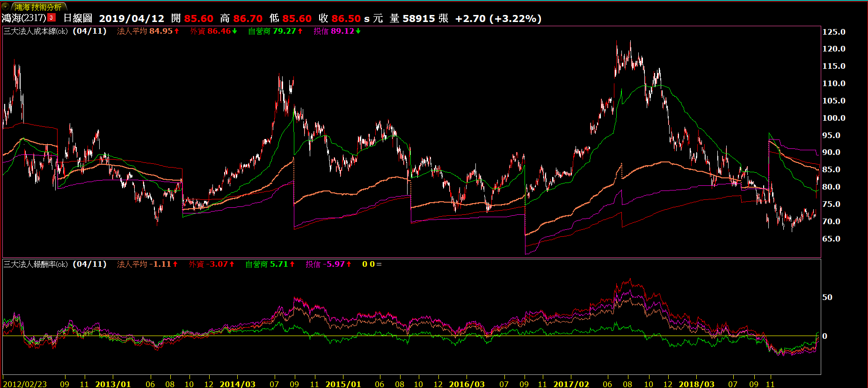Image resolution: width=868 pixels, height=388 pixels.
Task: Click the green down arrow after 外資 86.46
Action: pyautogui.click(x=234, y=31)
